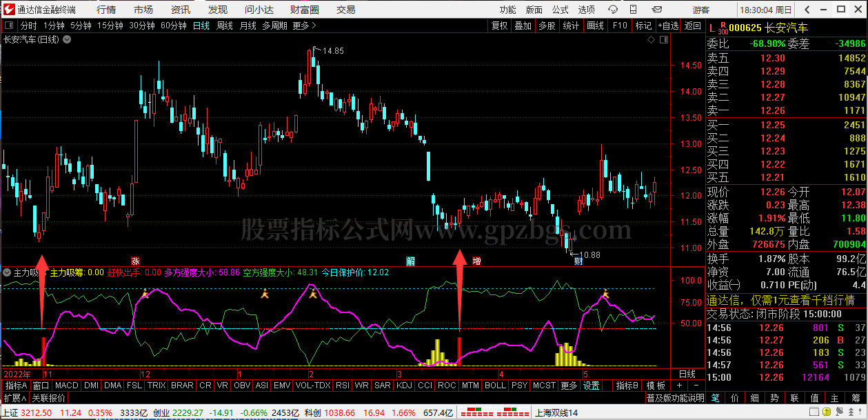
Task: Open the 资讯 menu
Action: [x=181, y=10]
